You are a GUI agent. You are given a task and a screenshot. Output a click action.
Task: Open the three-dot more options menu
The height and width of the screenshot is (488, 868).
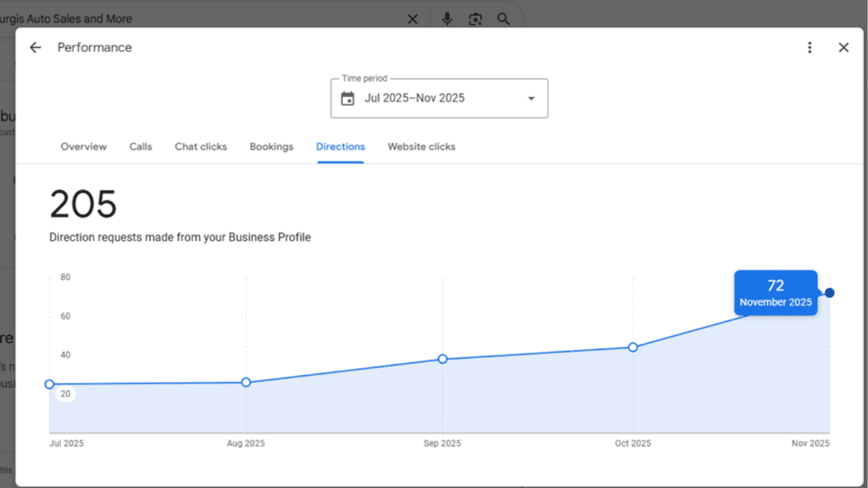click(809, 47)
